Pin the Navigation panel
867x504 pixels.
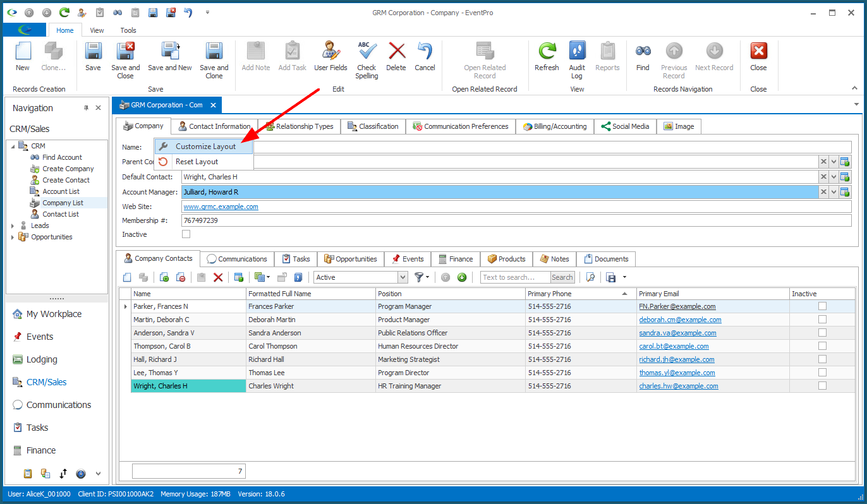[87, 108]
